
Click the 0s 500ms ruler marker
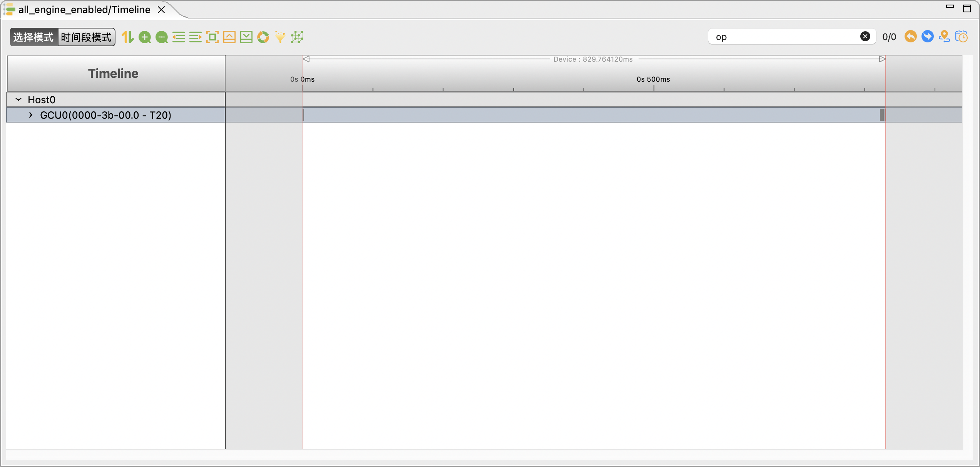(x=653, y=79)
